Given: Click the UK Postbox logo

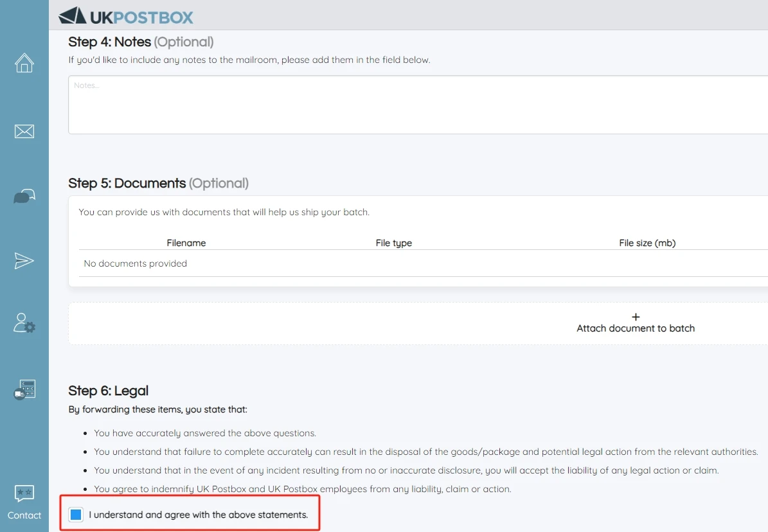Looking at the screenshot, I should [126, 17].
